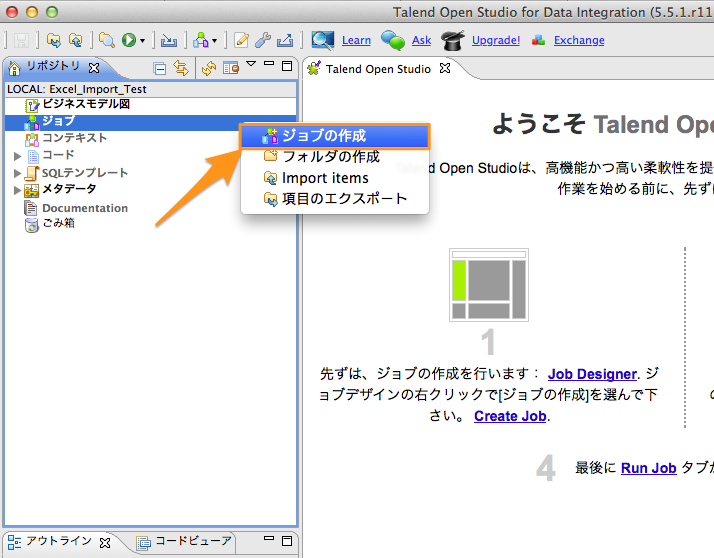Open the Exchange link
The image size is (714, 558).
point(579,41)
